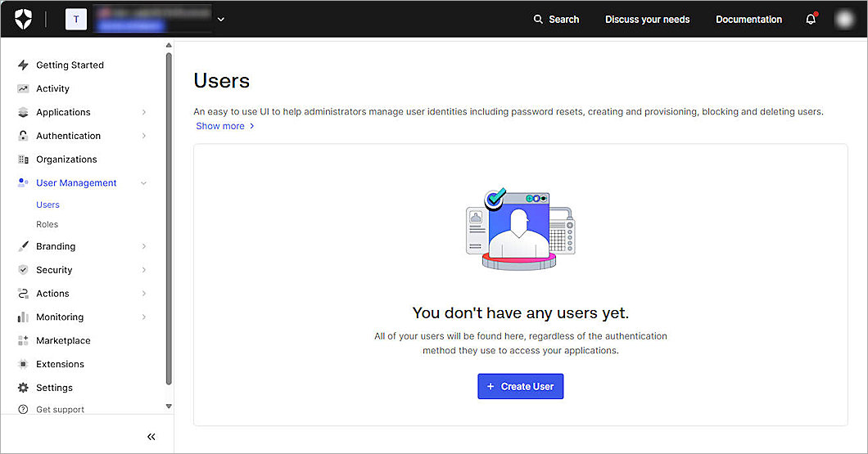Open the Marketplace page
The height and width of the screenshot is (454, 868).
pyautogui.click(x=63, y=340)
